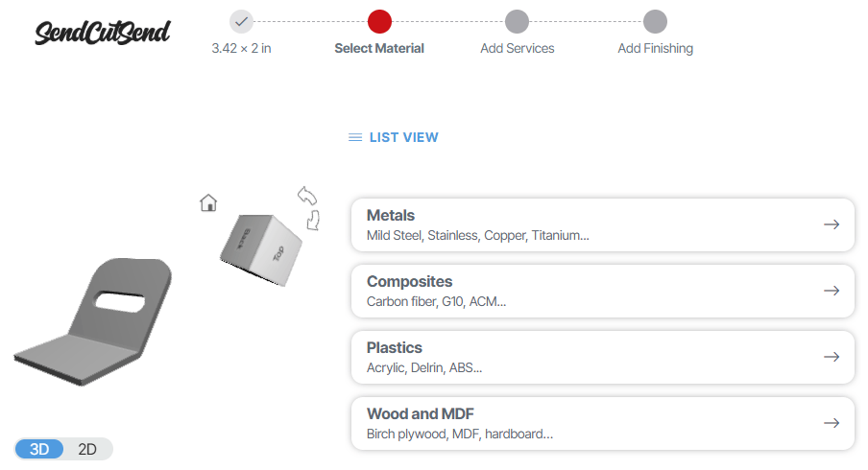Screen dimensions: 868x470
Task: Expand Composites using its arrow
Action: coord(832,291)
